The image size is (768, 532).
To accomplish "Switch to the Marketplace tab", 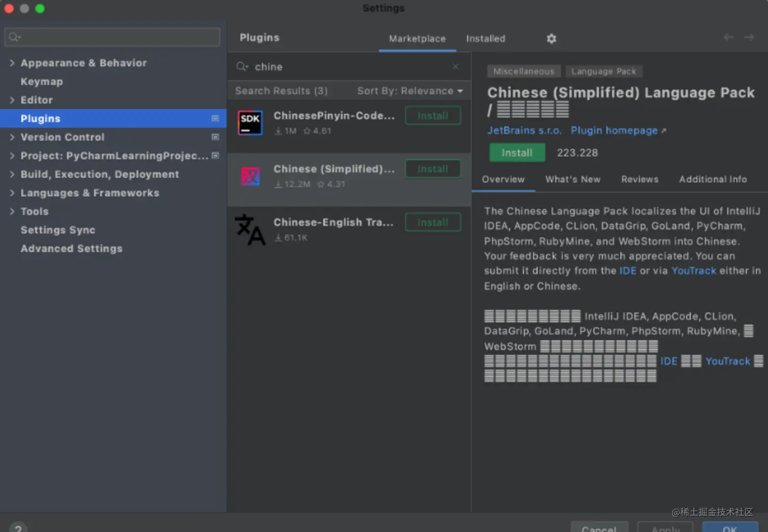I will point(417,39).
